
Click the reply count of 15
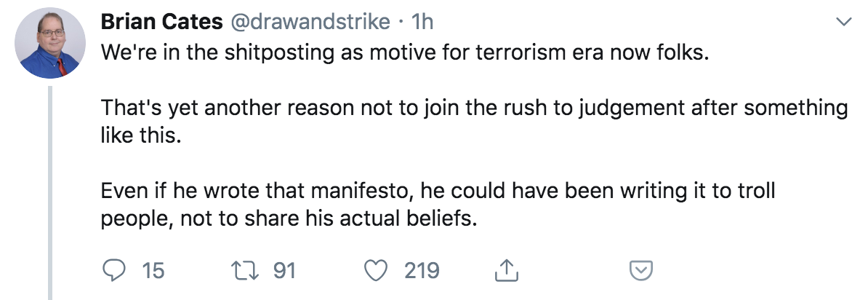(153, 271)
